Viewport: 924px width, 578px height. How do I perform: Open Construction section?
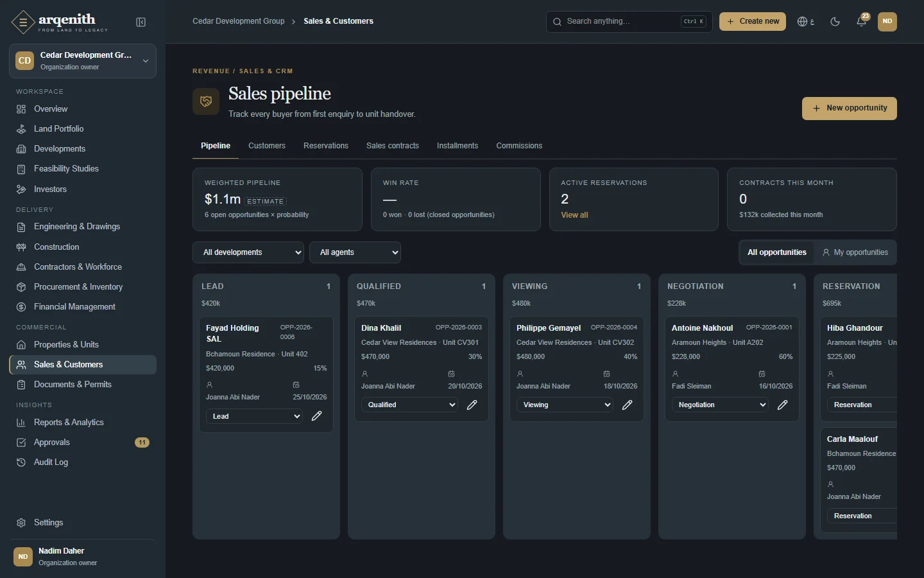tap(83, 247)
